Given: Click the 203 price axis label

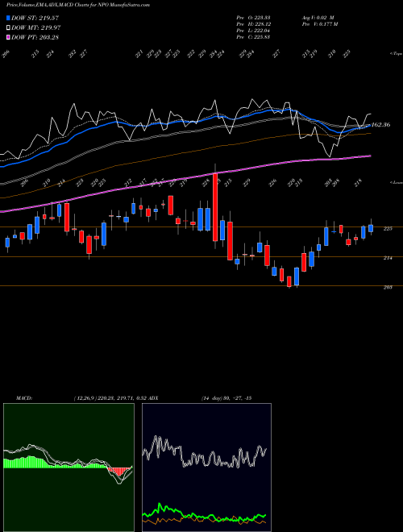Looking at the screenshot, I should pos(388,287).
